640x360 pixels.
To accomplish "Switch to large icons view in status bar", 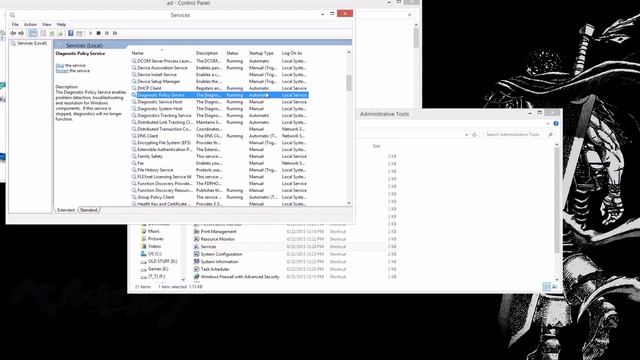I will 554,287.
